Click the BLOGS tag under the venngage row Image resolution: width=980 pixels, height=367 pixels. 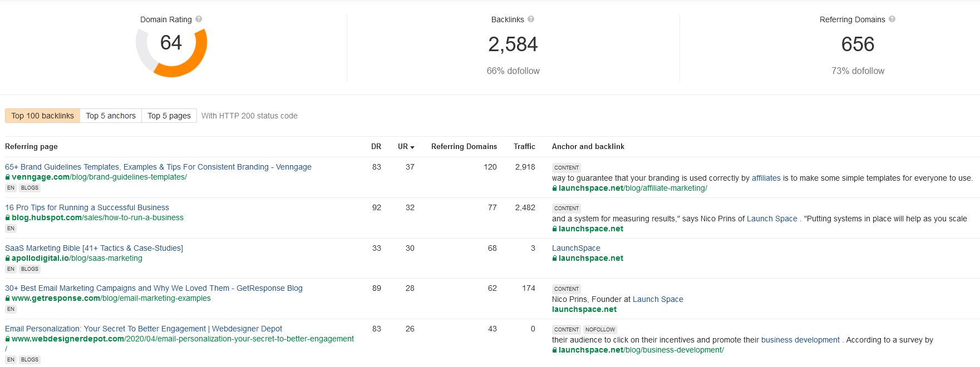29,188
